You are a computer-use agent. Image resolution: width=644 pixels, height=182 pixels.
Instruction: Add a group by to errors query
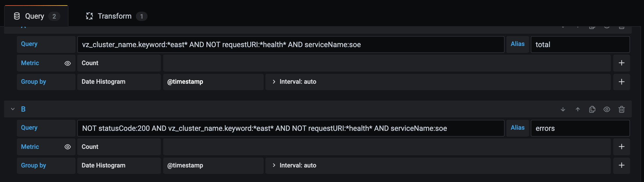(622, 165)
